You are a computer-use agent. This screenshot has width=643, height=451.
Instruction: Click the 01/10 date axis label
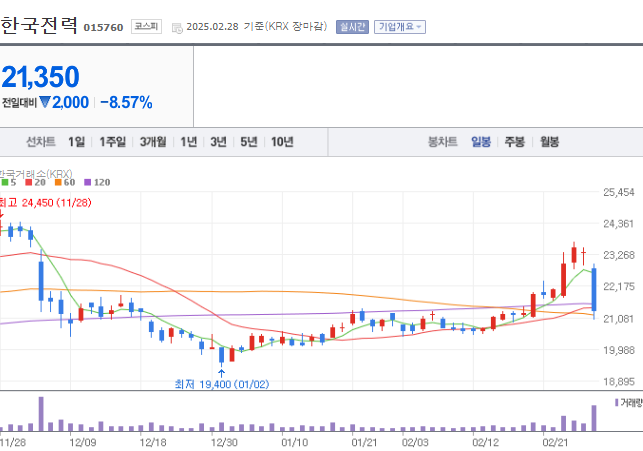(294, 442)
